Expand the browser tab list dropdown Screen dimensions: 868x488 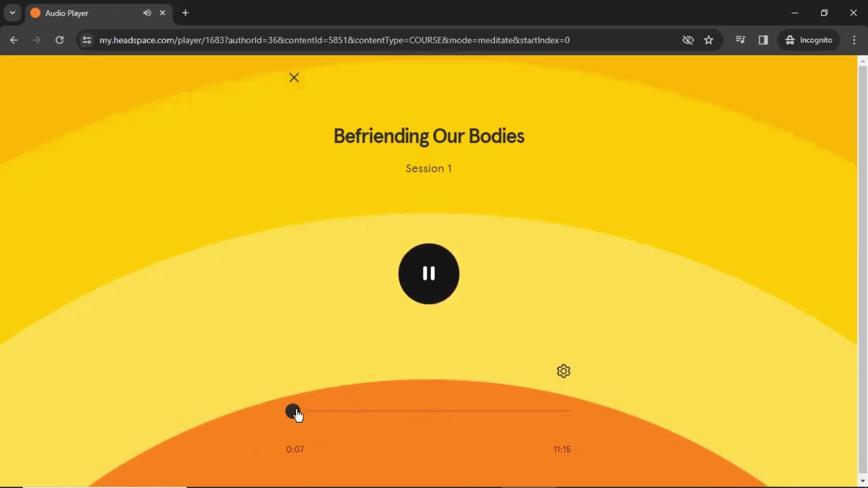(x=13, y=13)
